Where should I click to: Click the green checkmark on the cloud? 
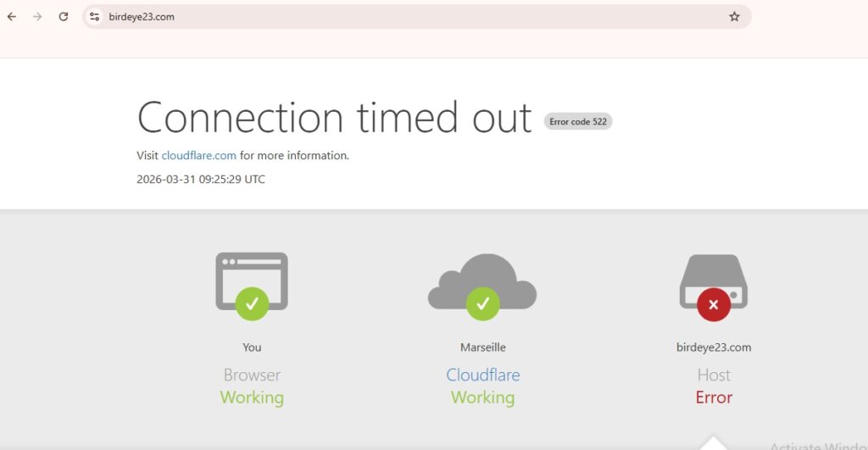click(x=482, y=303)
